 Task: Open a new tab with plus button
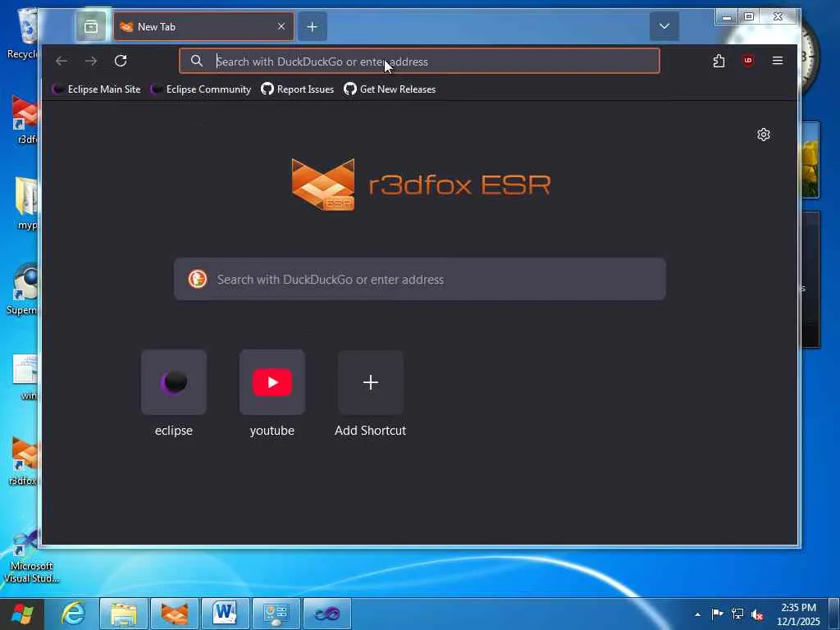(x=313, y=26)
